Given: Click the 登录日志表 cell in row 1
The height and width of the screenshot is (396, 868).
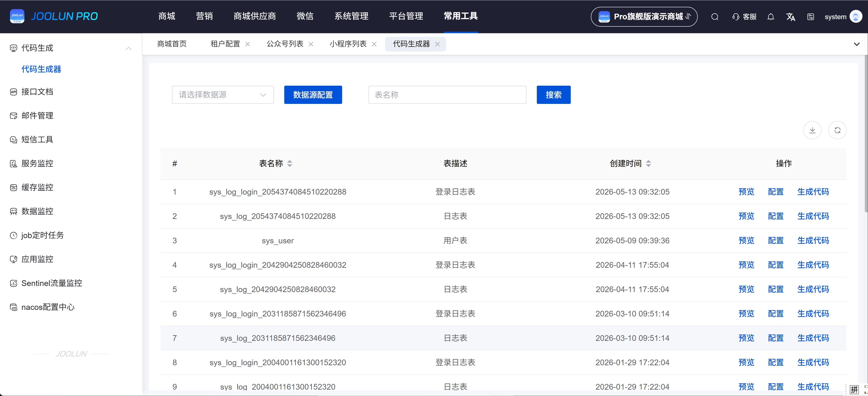Looking at the screenshot, I should point(455,192).
